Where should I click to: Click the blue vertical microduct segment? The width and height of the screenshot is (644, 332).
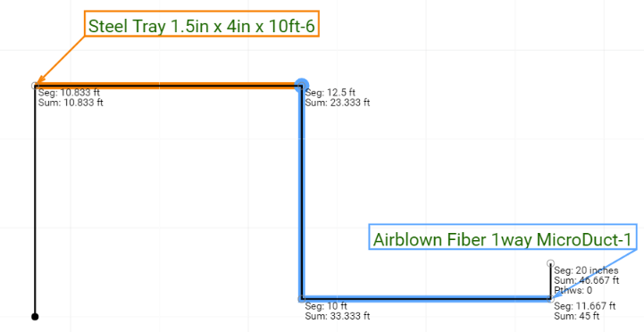303,192
